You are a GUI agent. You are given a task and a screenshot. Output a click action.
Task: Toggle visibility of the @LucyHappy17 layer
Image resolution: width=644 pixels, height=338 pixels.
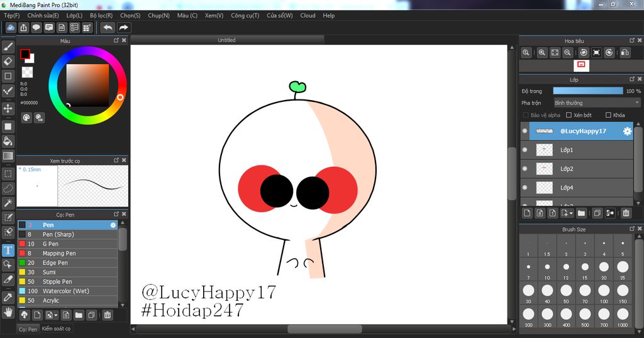pos(525,131)
